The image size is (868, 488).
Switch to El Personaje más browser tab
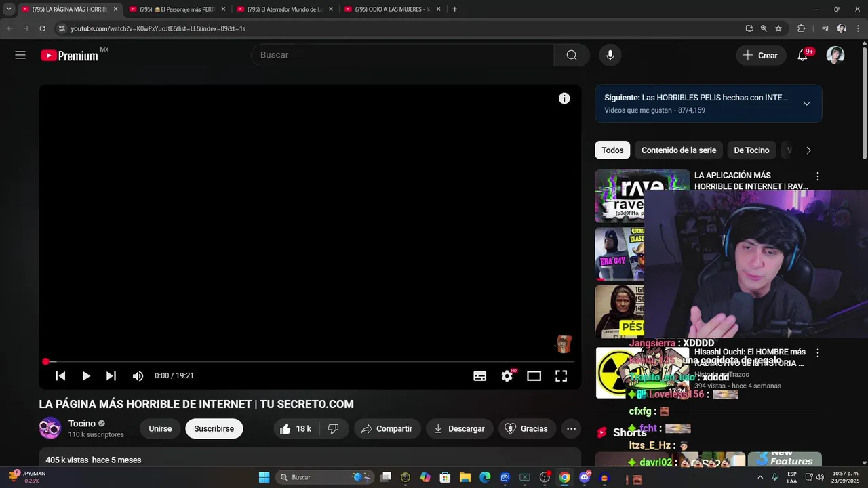tap(176, 9)
